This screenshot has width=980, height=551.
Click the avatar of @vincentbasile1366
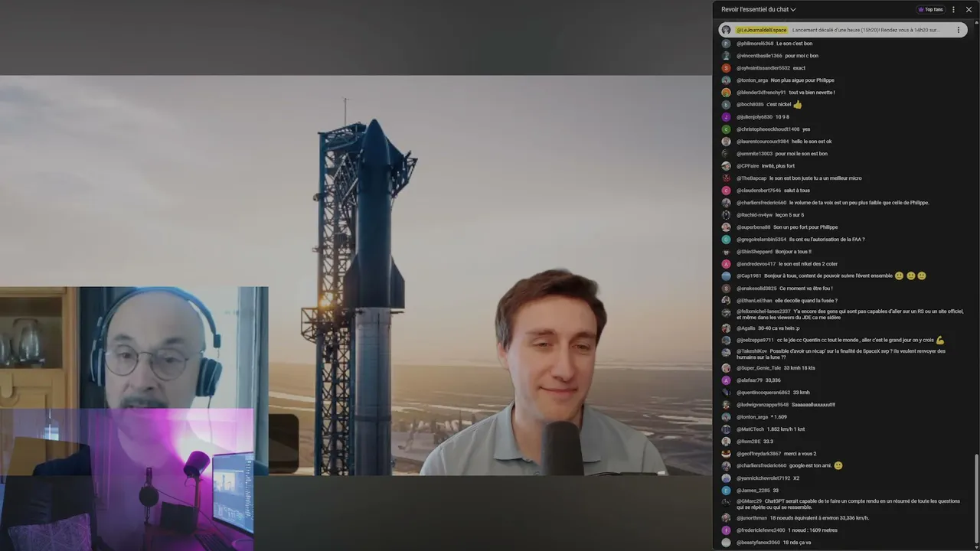point(726,56)
